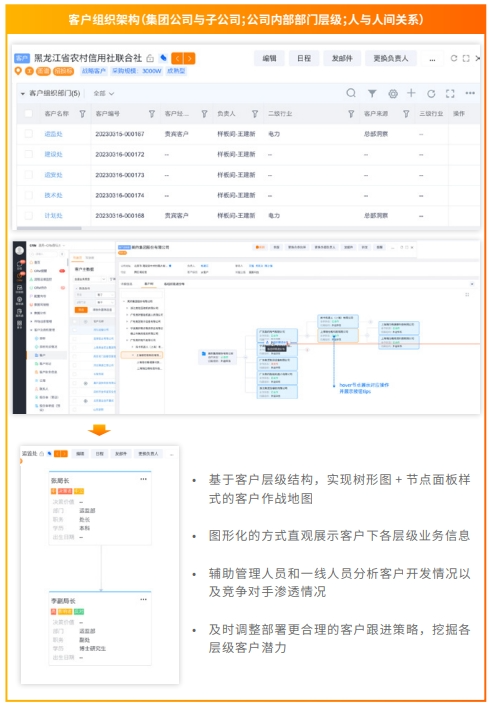Viewport: 490px width, 706px height.
Task: Expand list to fullscreen icon
Action: pyautogui.click(x=450, y=94)
